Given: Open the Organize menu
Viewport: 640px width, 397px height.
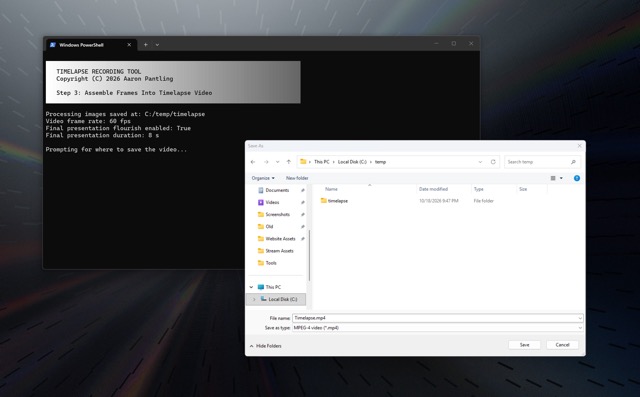Looking at the screenshot, I should [263, 178].
